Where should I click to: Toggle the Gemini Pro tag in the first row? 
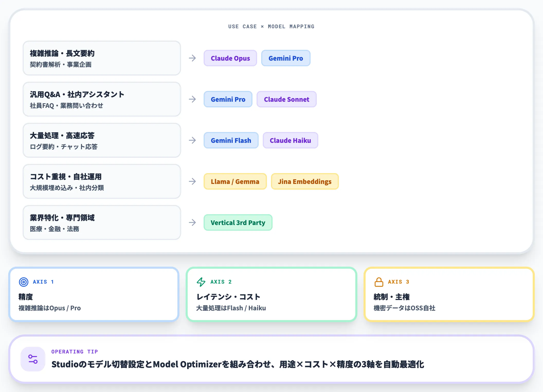(x=286, y=58)
